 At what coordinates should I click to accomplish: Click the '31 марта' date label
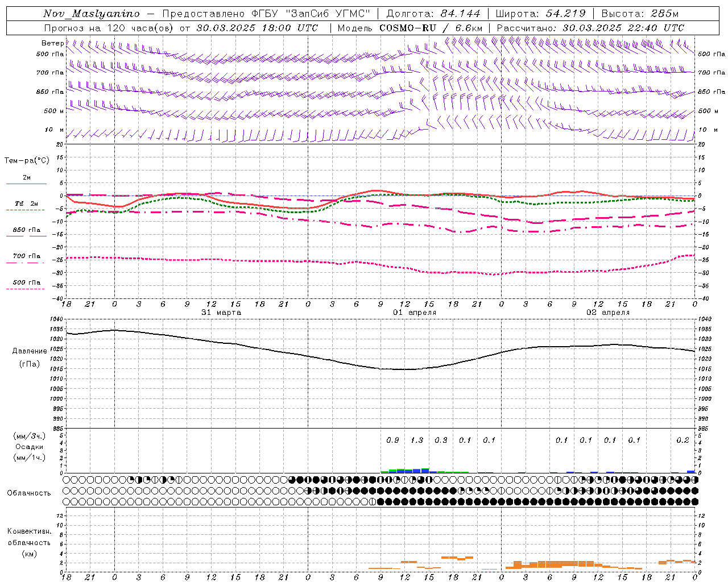221,313
